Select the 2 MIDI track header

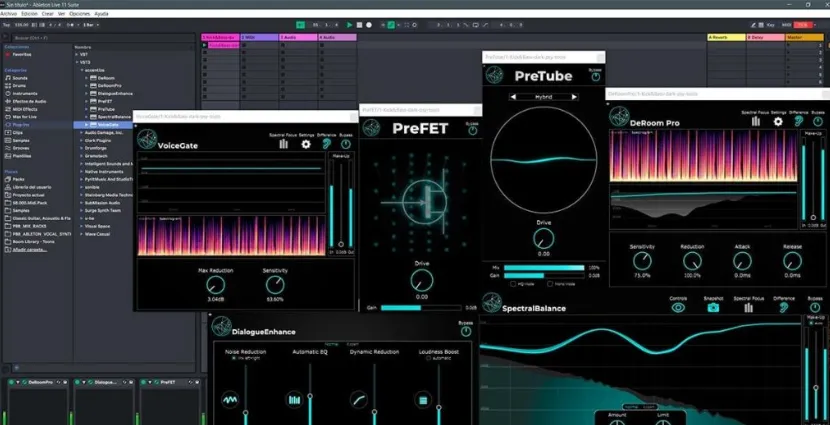(259, 38)
